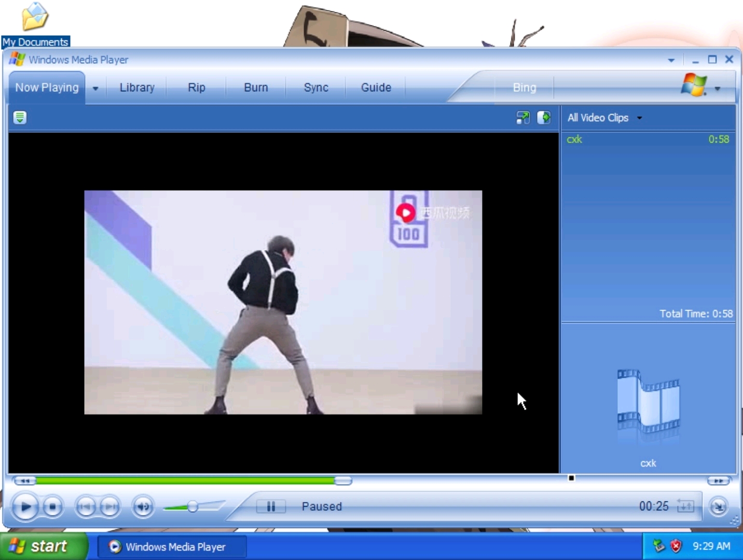743x560 pixels.
Task: Mute the sound with the speaker button
Action: point(143,506)
